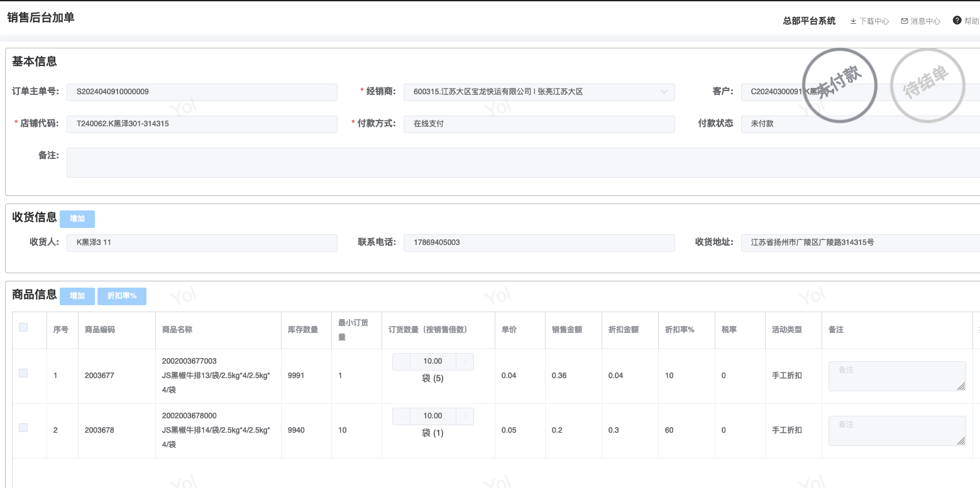
Task: Click the 备注 field for row 1
Action: point(896,376)
